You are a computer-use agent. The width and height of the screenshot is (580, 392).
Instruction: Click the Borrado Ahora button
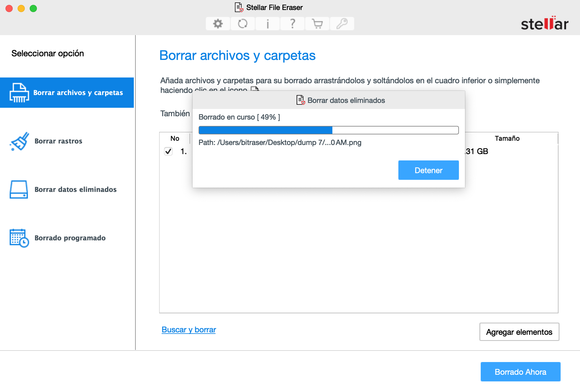520,372
